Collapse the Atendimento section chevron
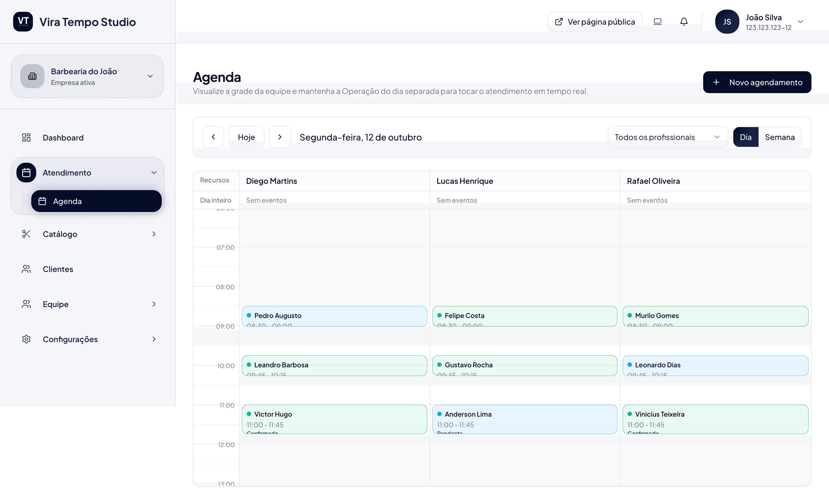This screenshot has height=504, width=829. coord(154,173)
